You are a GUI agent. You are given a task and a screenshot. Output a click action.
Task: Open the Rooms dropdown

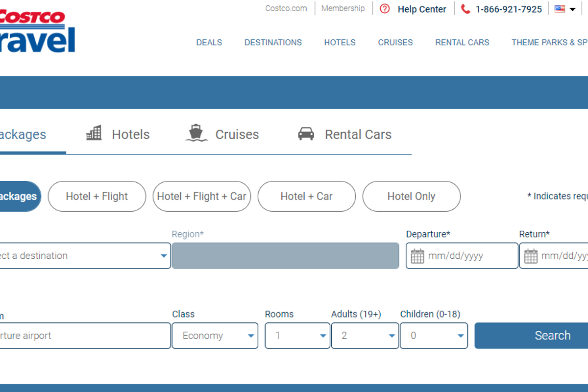click(297, 336)
